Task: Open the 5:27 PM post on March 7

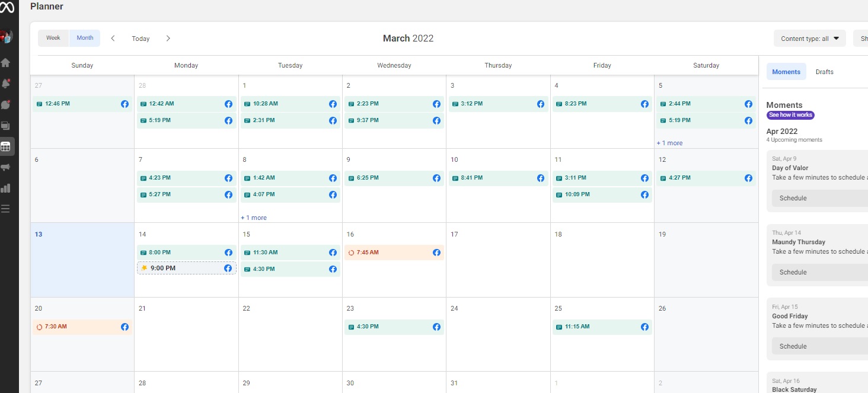Action: pyautogui.click(x=187, y=194)
